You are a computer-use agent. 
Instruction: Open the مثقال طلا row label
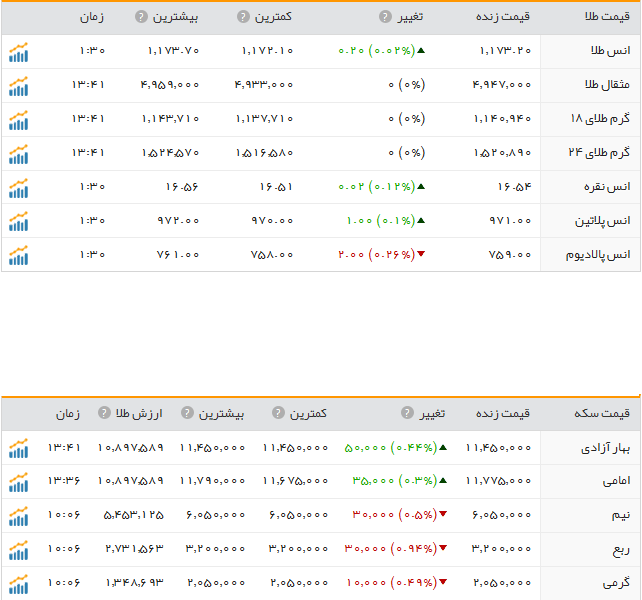(x=607, y=84)
